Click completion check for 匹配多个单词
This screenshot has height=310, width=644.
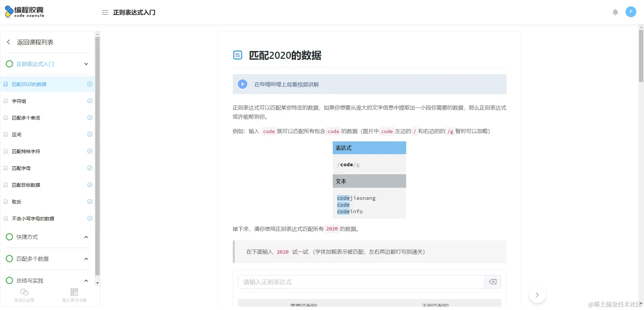(90, 118)
